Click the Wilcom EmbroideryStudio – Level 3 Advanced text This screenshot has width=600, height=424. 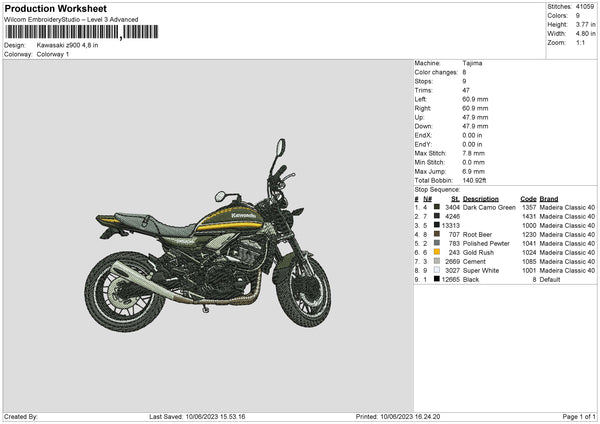[x=71, y=20]
